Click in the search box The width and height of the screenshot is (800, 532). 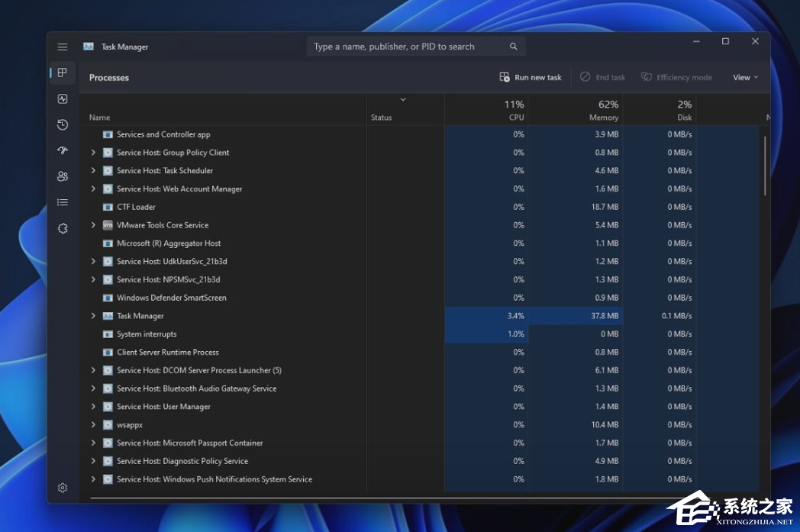pos(416,47)
